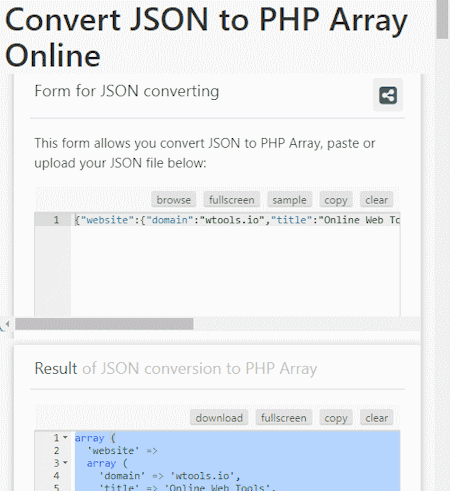This screenshot has height=491, width=450.
Task: Click the 'Convert JSON to PHP Array Online' title
Action: click(206, 37)
